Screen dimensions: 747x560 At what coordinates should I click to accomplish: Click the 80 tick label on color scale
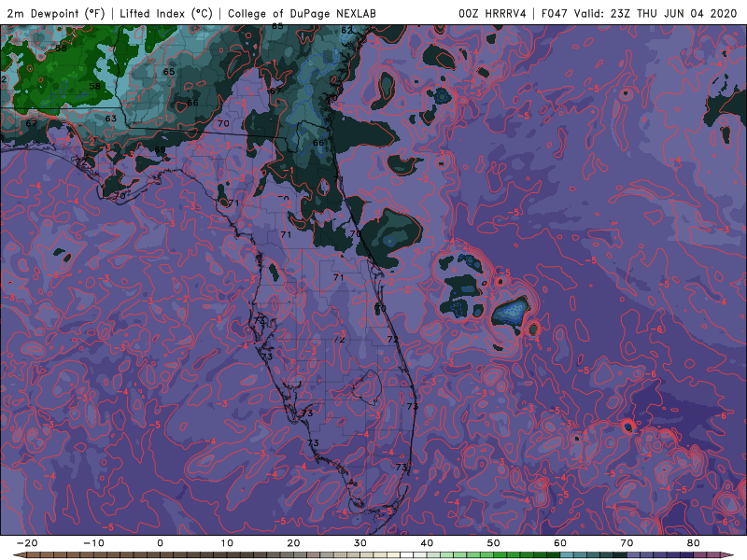pyautogui.click(x=694, y=543)
